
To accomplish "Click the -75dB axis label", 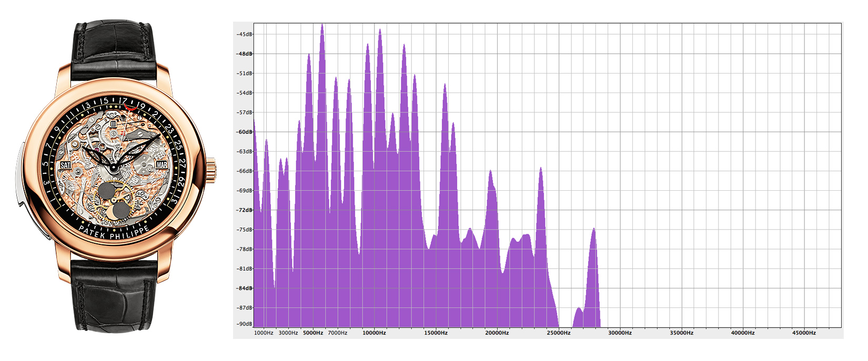I will 244,230.
